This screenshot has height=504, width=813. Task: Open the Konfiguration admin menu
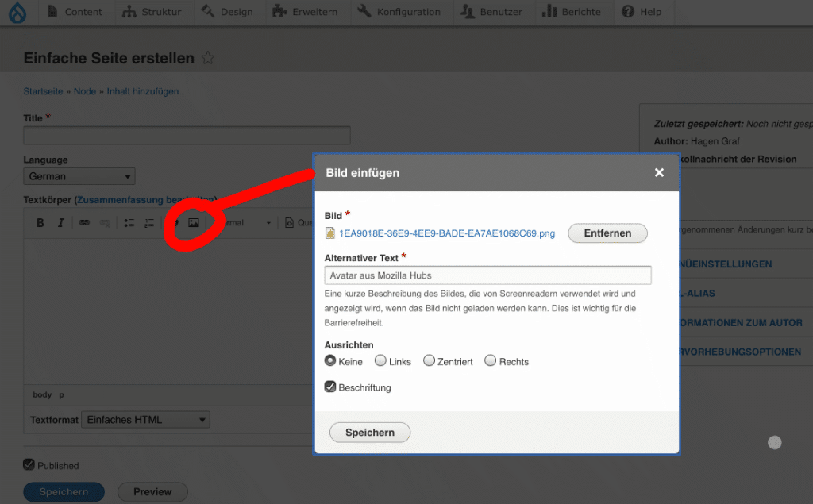click(x=399, y=12)
